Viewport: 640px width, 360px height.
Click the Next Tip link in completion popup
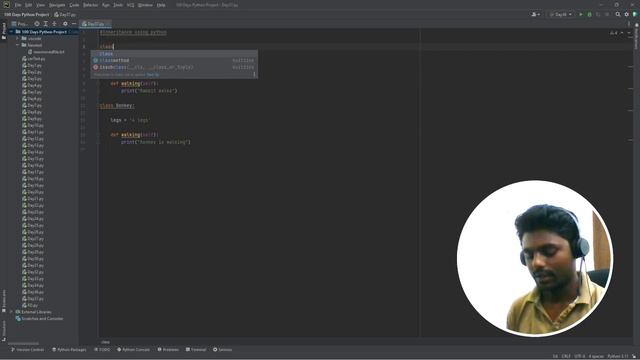[153, 75]
